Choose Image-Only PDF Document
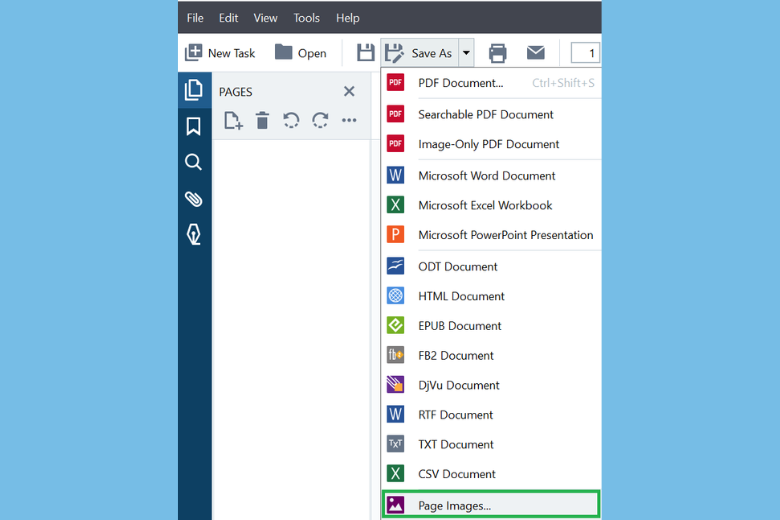 pos(491,144)
